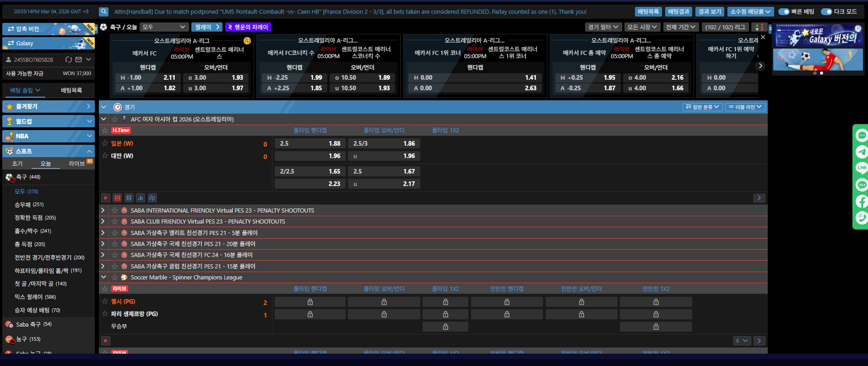
Task: Open the Facebook contact icon
Action: 862,201
